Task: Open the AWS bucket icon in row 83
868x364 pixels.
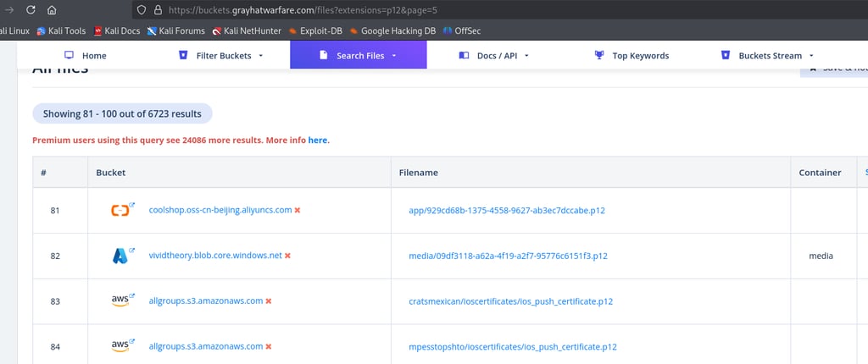Action: click(120, 301)
